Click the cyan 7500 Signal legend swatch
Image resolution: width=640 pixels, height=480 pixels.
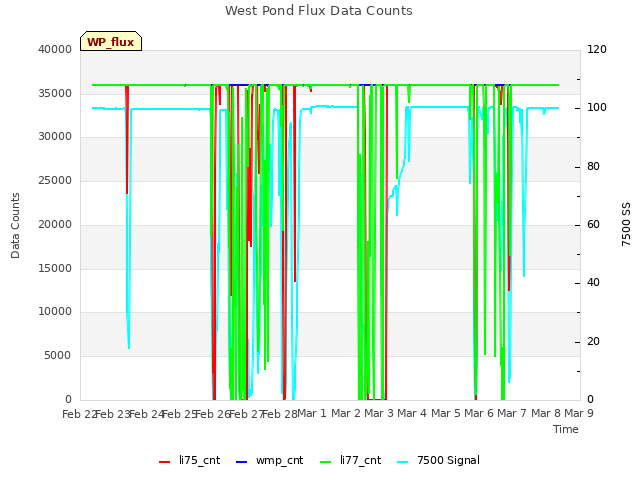(x=402, y=462)
